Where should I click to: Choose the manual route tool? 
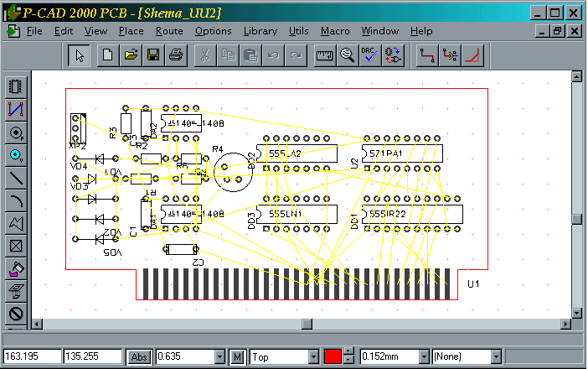427,55
